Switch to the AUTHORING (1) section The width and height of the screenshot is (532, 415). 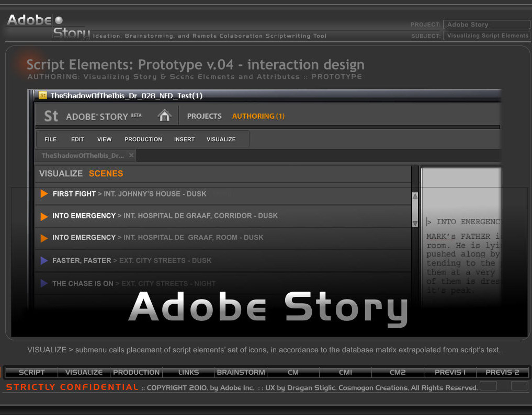point(258,117)
